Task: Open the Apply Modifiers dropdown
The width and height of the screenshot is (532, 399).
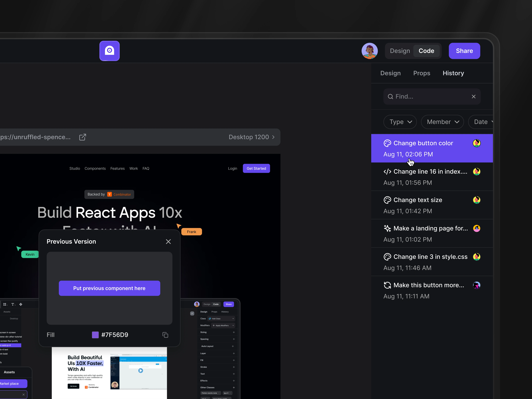Action: point(223,325)
